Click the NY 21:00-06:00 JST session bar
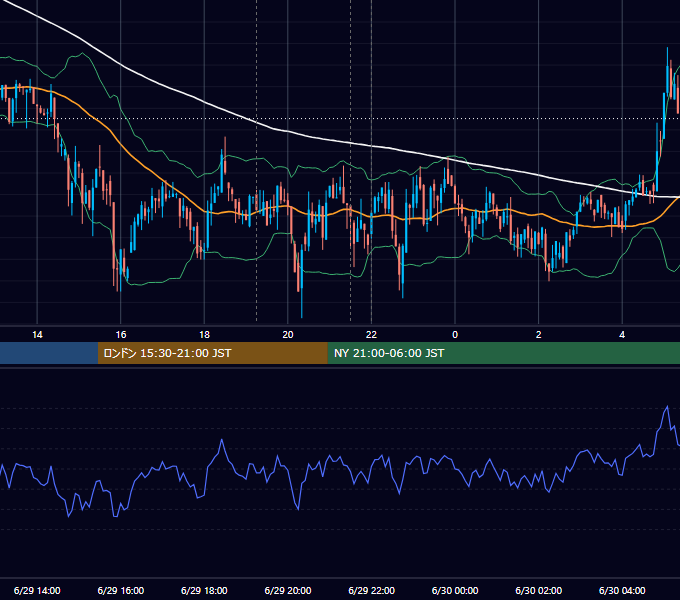Viewport: 680px width, 600px height. click(503, 353)
